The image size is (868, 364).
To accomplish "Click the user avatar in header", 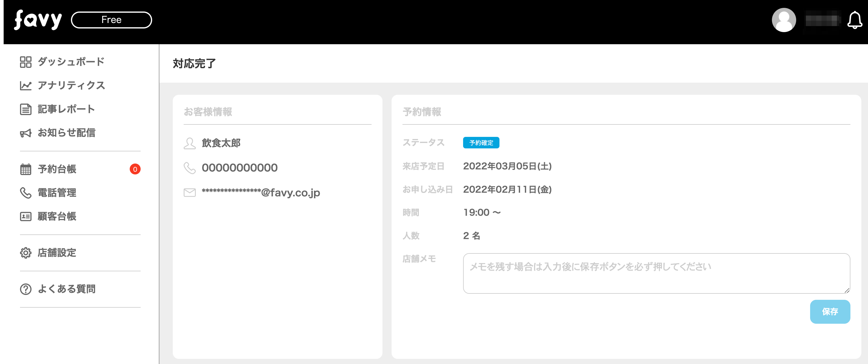I will (x=784, y=20).
